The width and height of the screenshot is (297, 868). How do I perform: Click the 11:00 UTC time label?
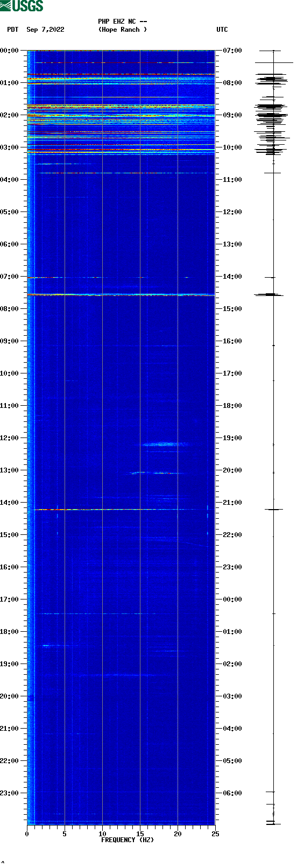pyautogui.click(x=232, y=180)
